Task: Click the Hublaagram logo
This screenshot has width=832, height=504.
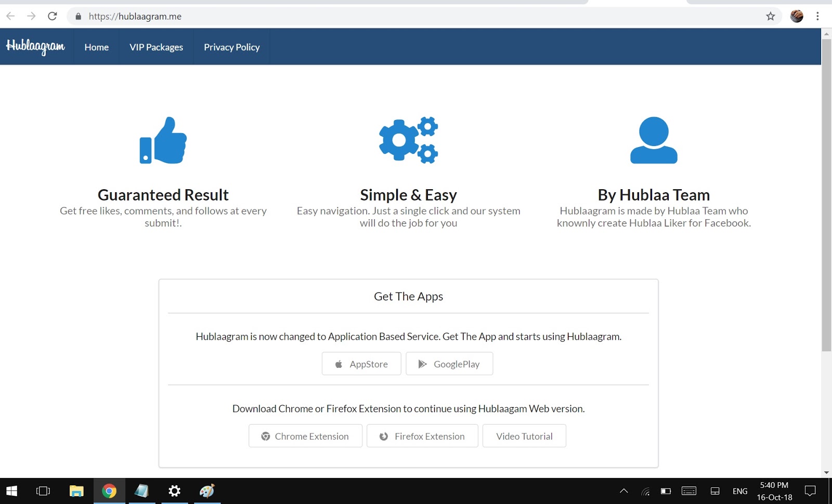Action: (35, 47)
